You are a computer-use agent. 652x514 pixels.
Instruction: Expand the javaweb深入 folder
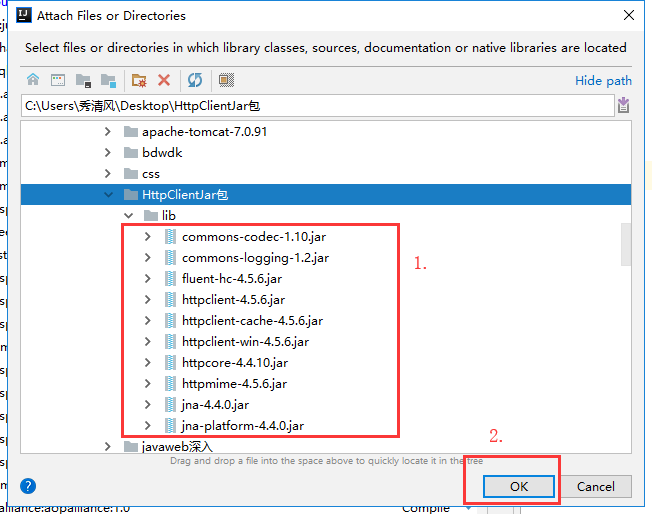[x=108, y=447]
